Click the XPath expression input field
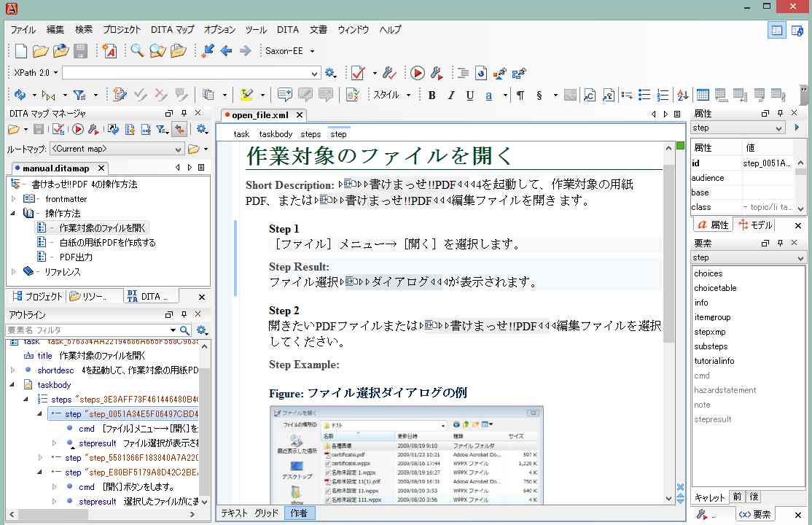The image size is (812, 525). tap(191, 73)
